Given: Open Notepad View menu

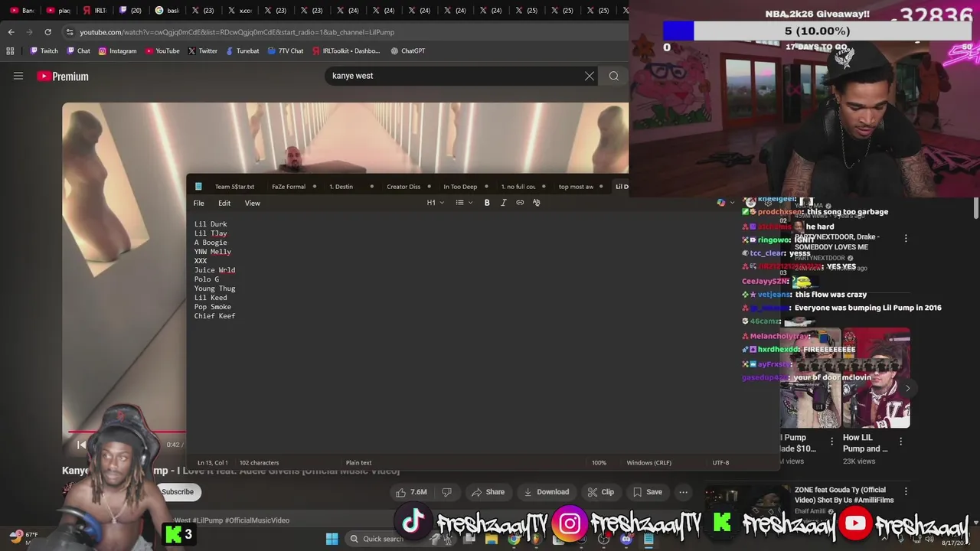Looking at the screenshot, I should coord(252,204).
